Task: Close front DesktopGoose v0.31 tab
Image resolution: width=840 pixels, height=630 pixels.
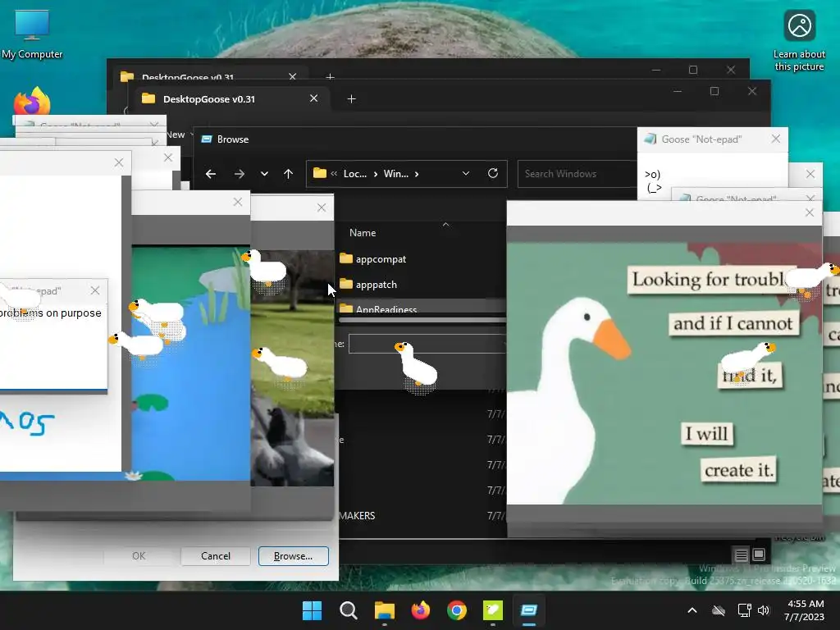Action: 314,98
